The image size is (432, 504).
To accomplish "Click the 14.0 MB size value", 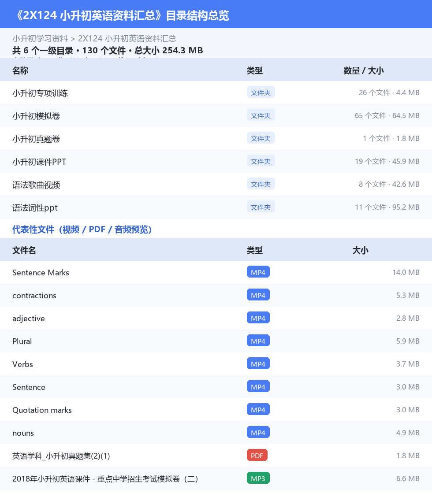I will pos(406,272).
